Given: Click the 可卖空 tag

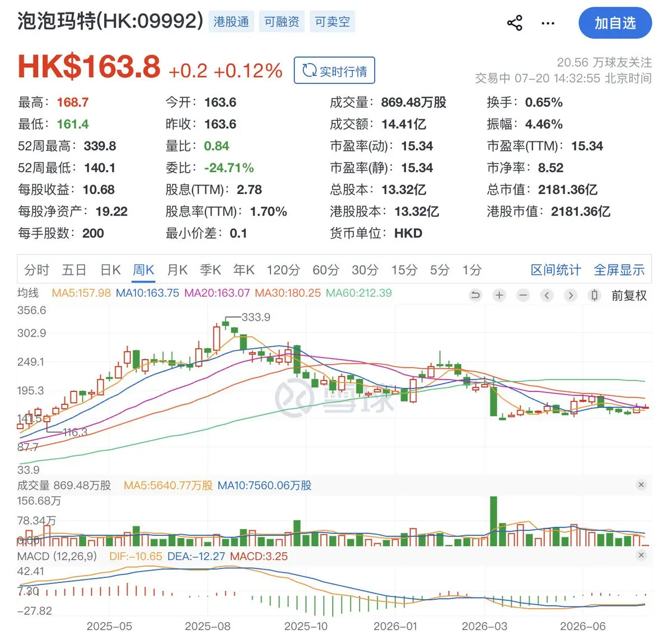Looking at the screenshot, I should (x=332, y=22).
